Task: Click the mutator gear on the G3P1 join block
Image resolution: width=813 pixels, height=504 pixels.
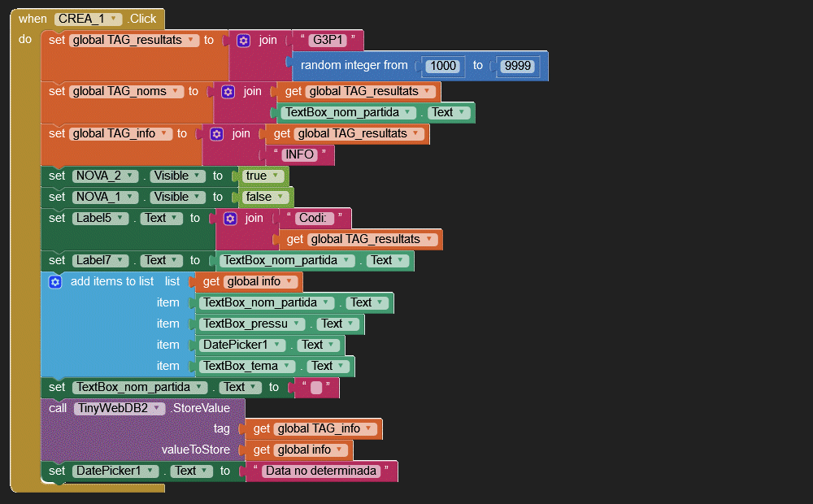Action: (243, 41)
